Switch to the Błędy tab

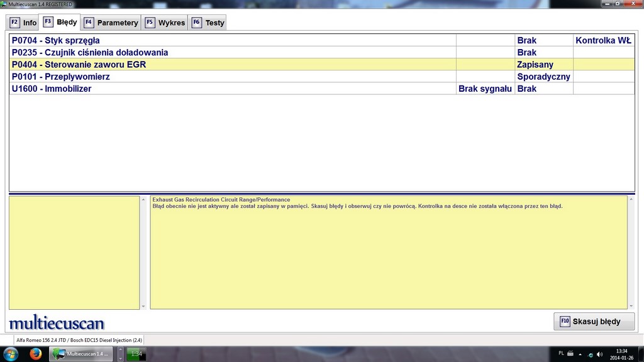click(x=60, y=22)
